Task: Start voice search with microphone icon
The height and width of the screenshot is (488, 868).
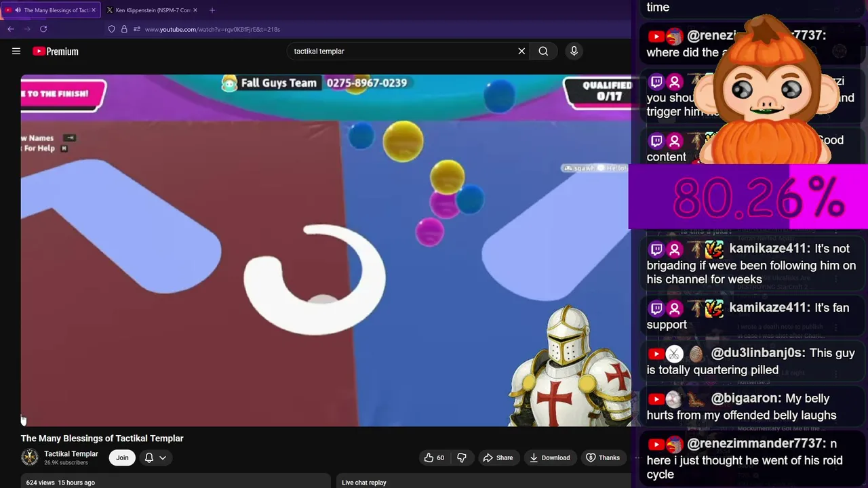Action: coord(574,51)
